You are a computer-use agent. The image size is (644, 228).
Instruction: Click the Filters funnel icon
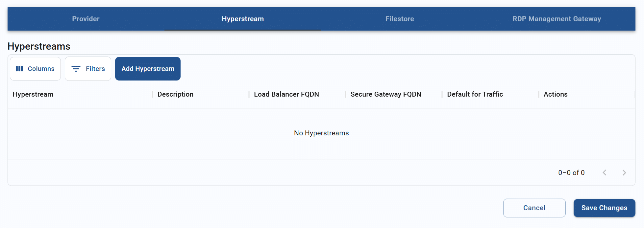pyautogui.click(x=76, y=69)
